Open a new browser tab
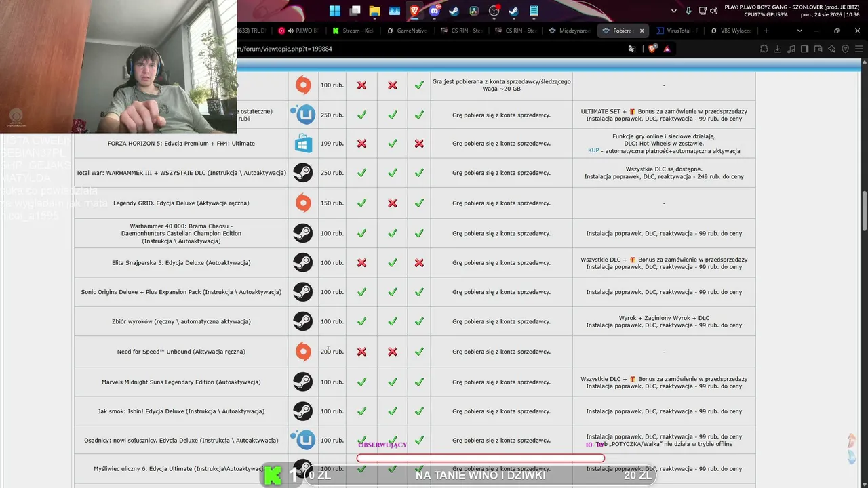Image resolution: width=868 pixels, height=488 pixels. [x=766, y=30]
